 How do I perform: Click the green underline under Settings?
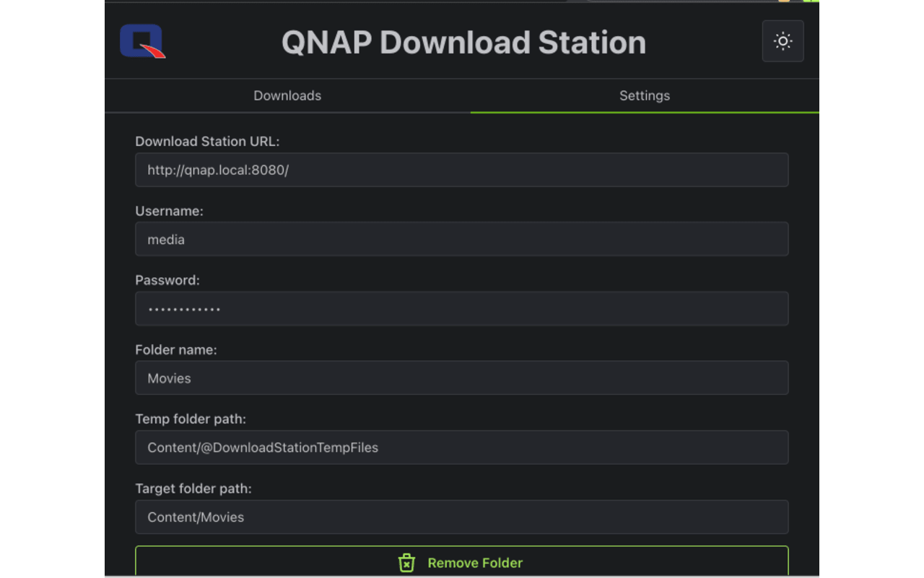pos(645,113)
